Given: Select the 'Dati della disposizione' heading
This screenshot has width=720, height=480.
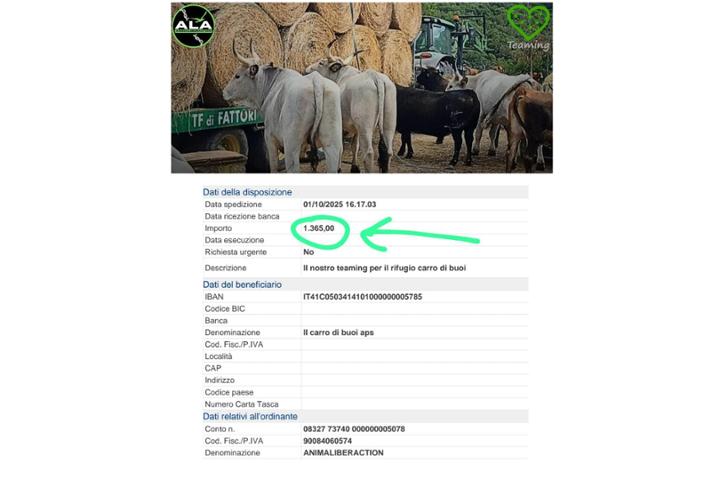Looking at the screenshot, I should coord(247,192).
